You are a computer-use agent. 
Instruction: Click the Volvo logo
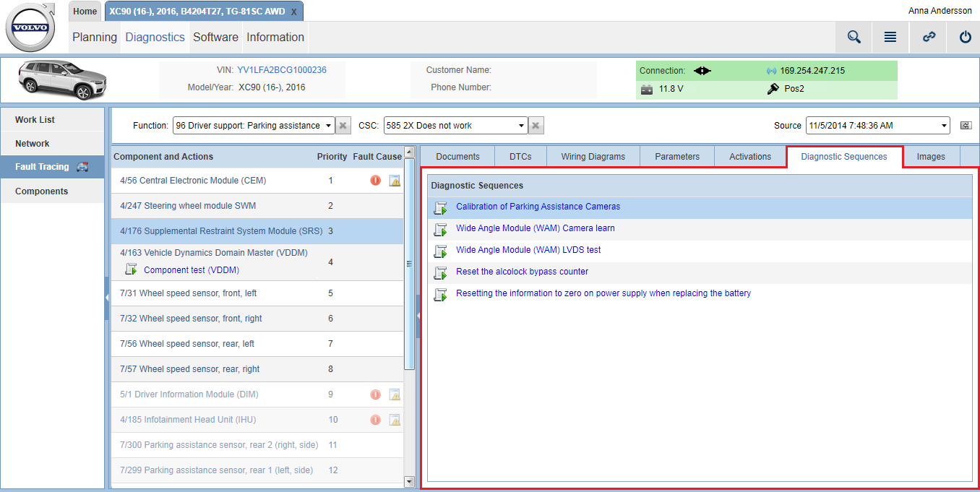[x=30, y=27]
